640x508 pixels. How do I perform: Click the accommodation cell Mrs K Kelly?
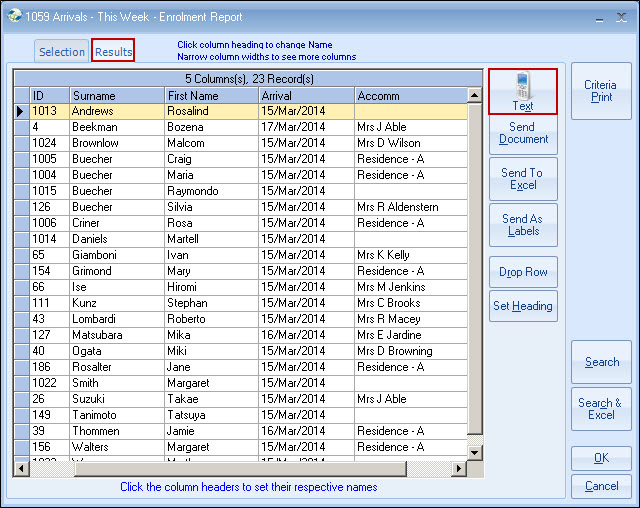pos(411,255)
